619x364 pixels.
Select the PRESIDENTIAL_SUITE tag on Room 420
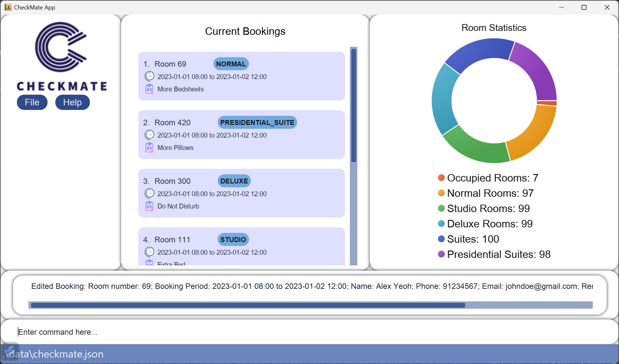click(x=257, y=123)
